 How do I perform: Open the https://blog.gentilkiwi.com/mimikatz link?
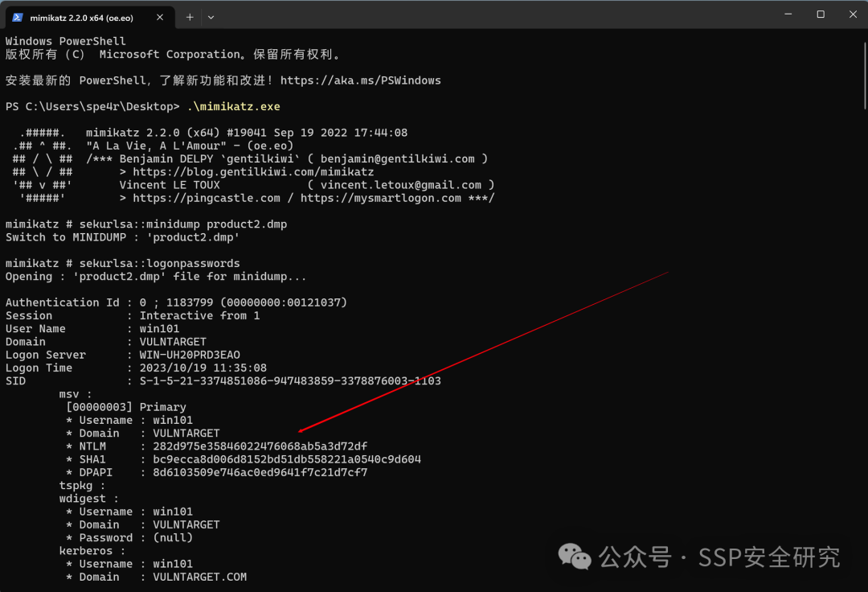point(253,171)
